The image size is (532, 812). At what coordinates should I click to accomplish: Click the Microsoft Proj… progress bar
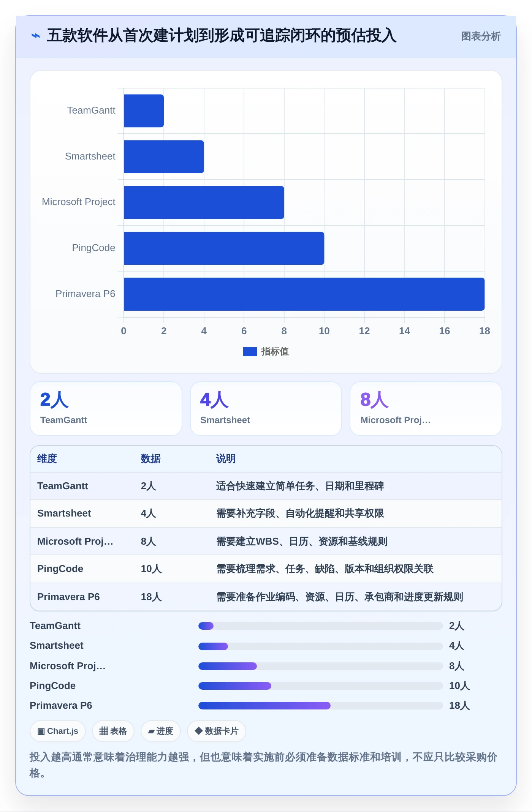point(321,666)
